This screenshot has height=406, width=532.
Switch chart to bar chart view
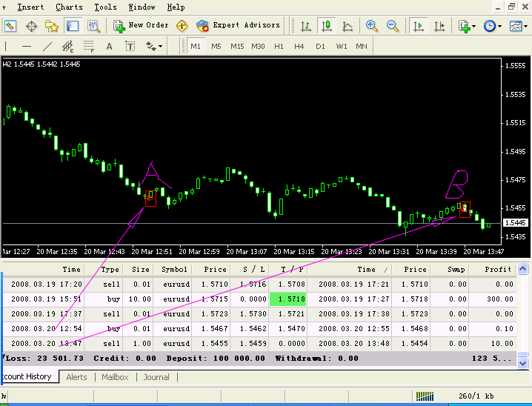[x=306, y=25]
